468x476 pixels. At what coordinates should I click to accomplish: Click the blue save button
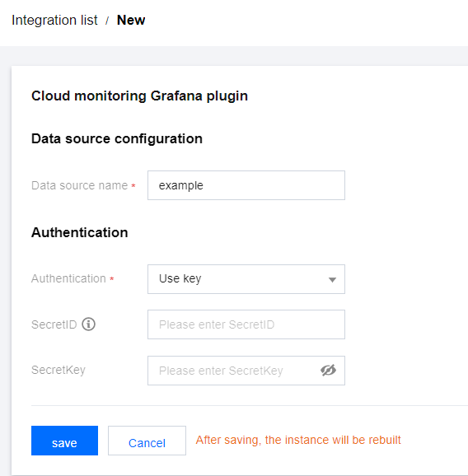[64, 441]
